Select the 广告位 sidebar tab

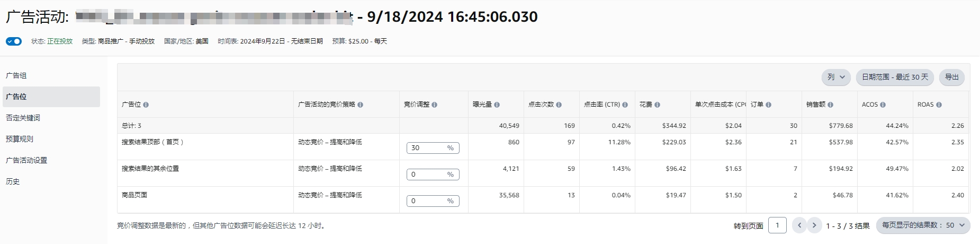tap(51, 97)
